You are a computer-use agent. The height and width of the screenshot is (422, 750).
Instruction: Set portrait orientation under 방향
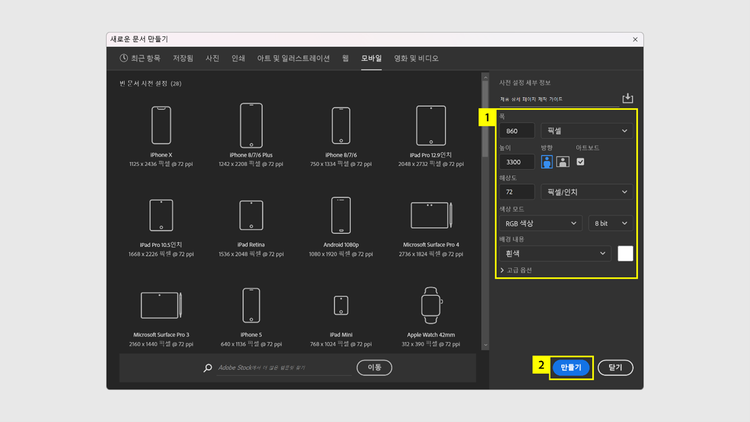(547, 162)
